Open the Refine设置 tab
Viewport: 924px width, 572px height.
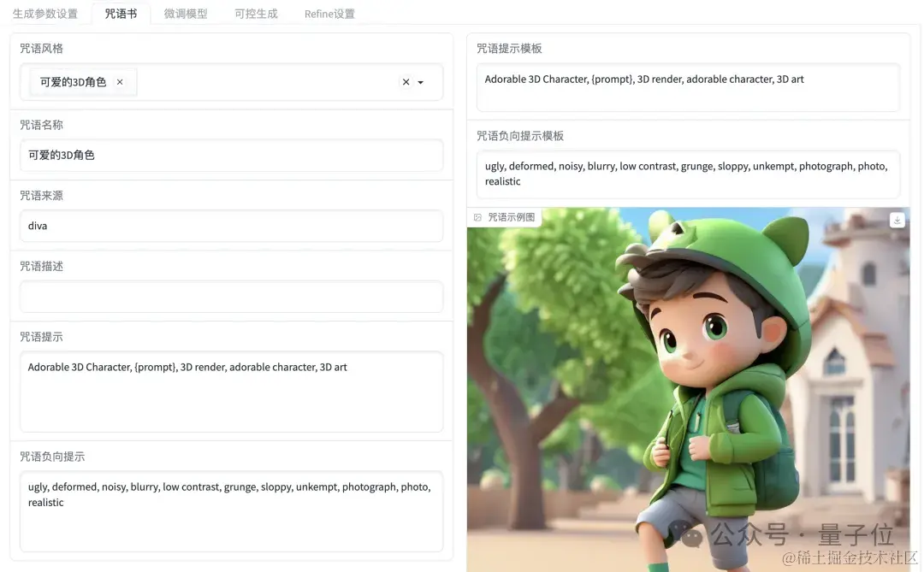(329, 13)
